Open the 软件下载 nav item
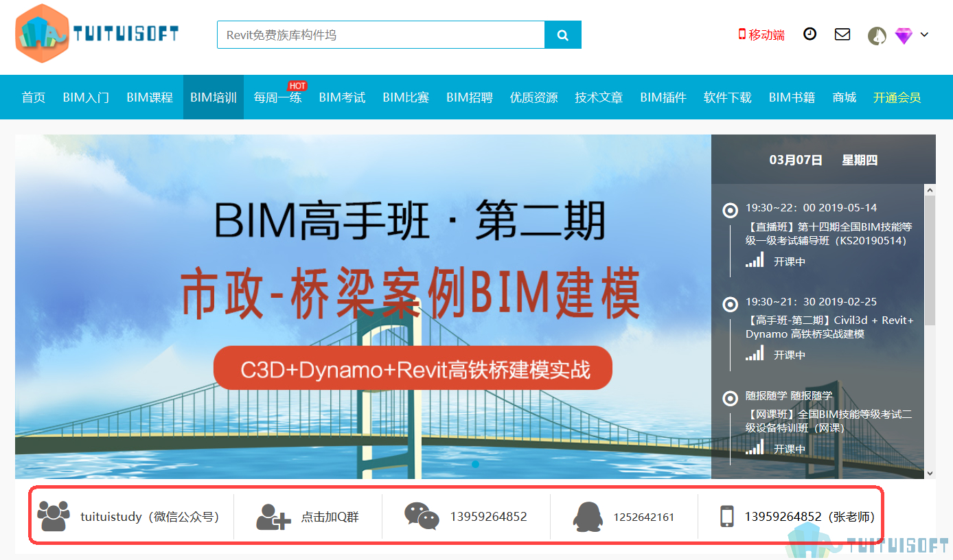Screen dimensions: 953x560 point(728,97)
